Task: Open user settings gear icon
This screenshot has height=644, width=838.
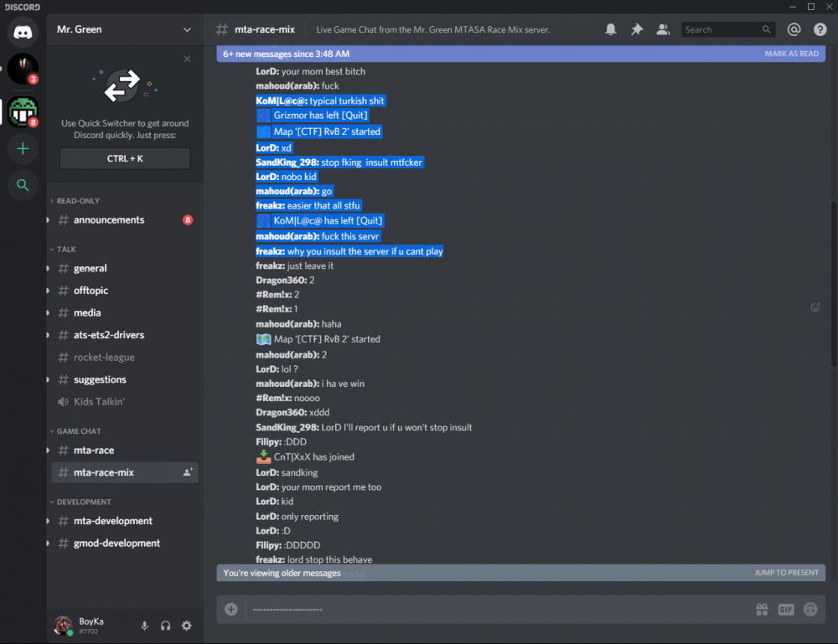Action: [x=186, y=626]
